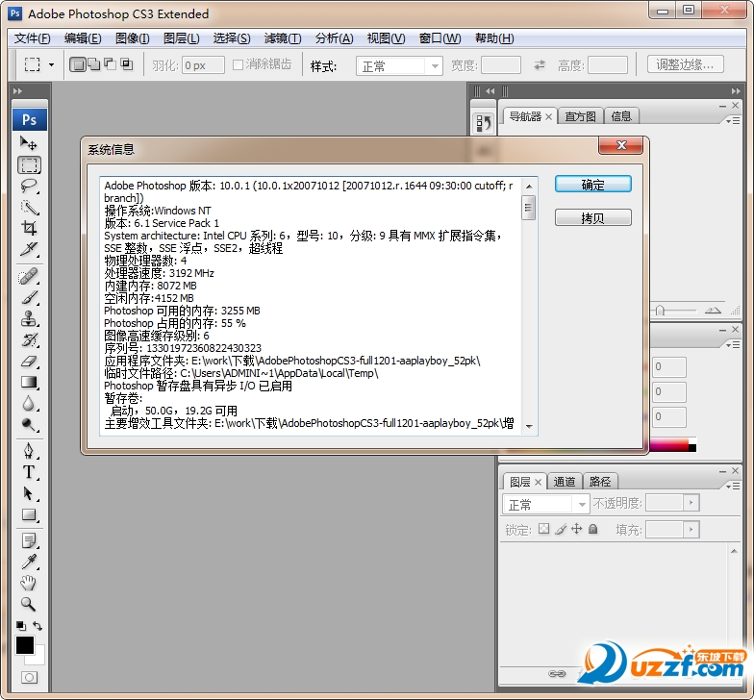Click the Ps logo atop the toolbox
Viewport: 754px width, 700px height.
click(29, 119)
